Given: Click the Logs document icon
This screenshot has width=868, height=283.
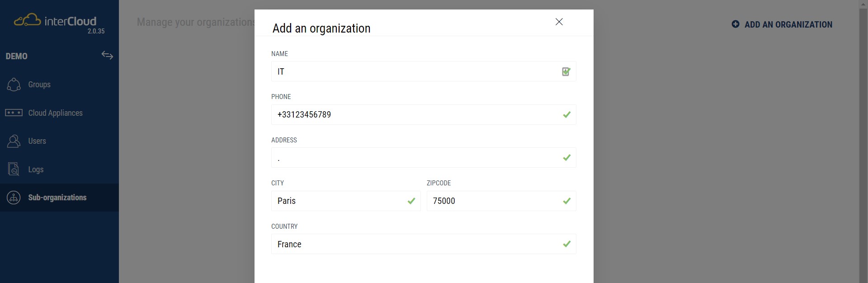Looking at the screenshot, I should (x=14, y=170).
